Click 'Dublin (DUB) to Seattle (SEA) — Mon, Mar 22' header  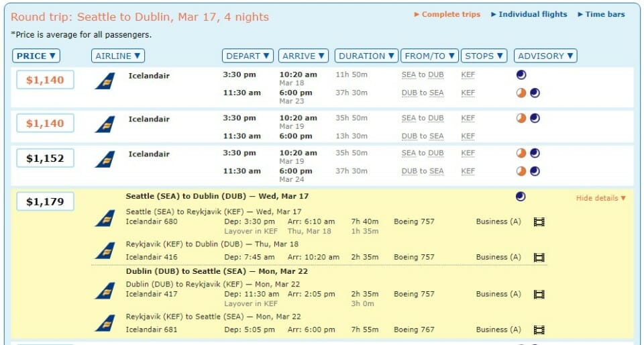(217, 271)
